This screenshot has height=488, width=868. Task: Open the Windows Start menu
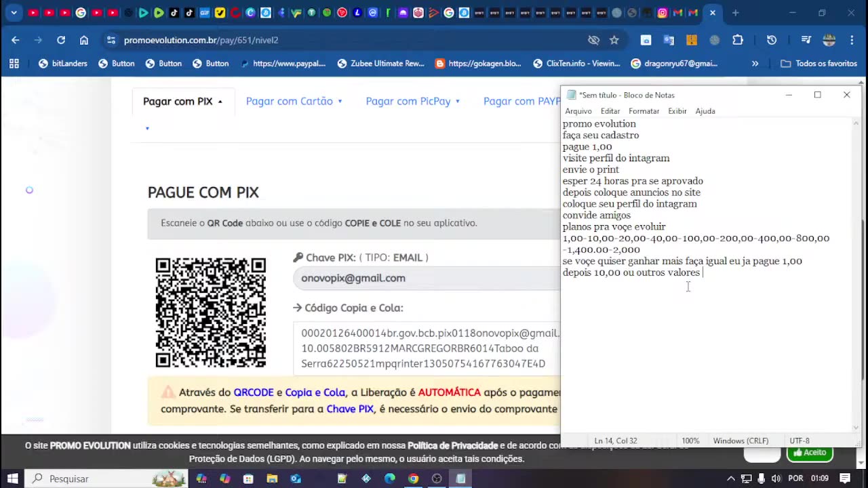(13, 479)
